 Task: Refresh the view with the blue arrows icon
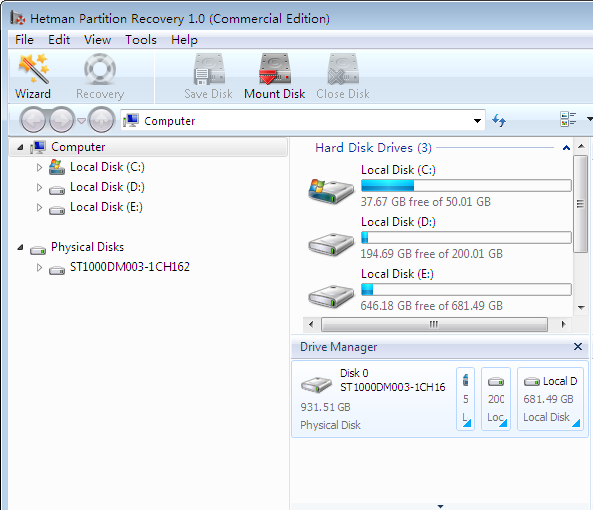click(x=499, y=121)
